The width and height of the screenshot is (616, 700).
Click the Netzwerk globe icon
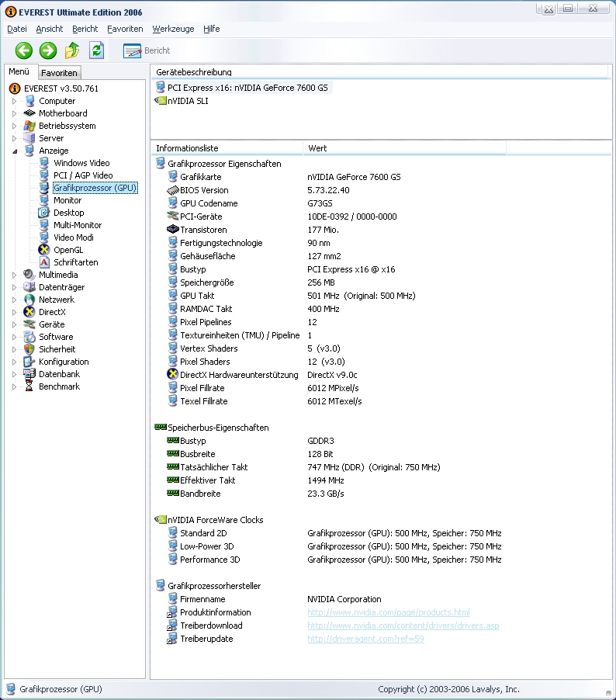tap(29, 300)
